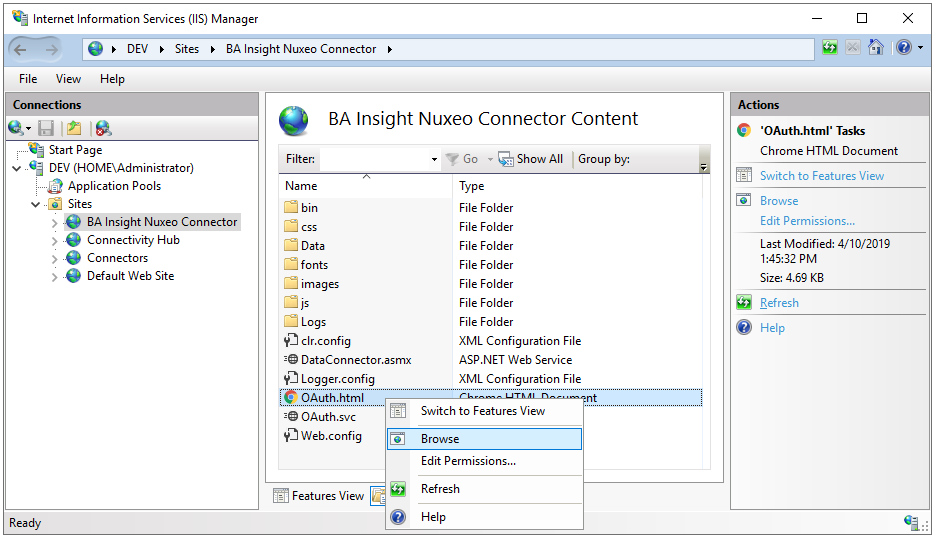The width and height of the screenshot is (937, 539).
Task: Click Switch to Features View link in Actions
Action: tap(821, 176)
